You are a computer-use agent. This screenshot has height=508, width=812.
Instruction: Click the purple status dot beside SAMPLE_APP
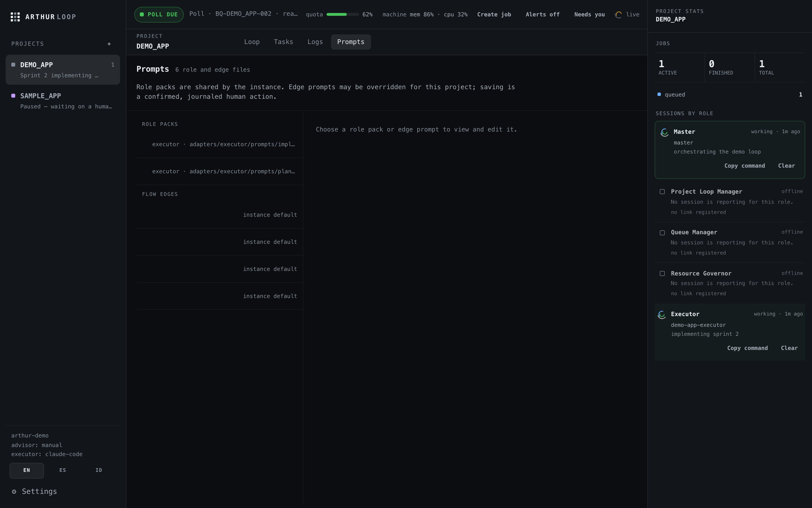(x=14, y=96)
